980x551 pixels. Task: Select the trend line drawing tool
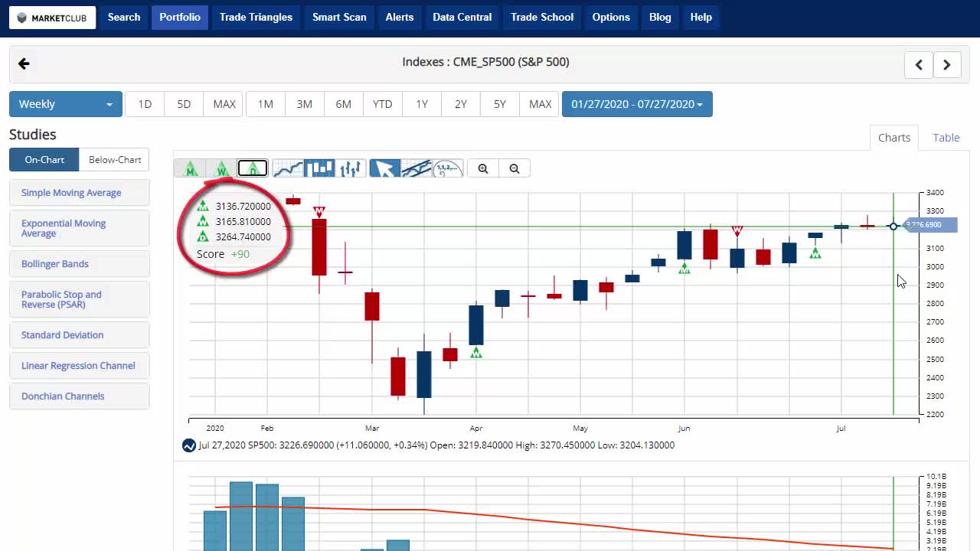click(x=416, y=168)
